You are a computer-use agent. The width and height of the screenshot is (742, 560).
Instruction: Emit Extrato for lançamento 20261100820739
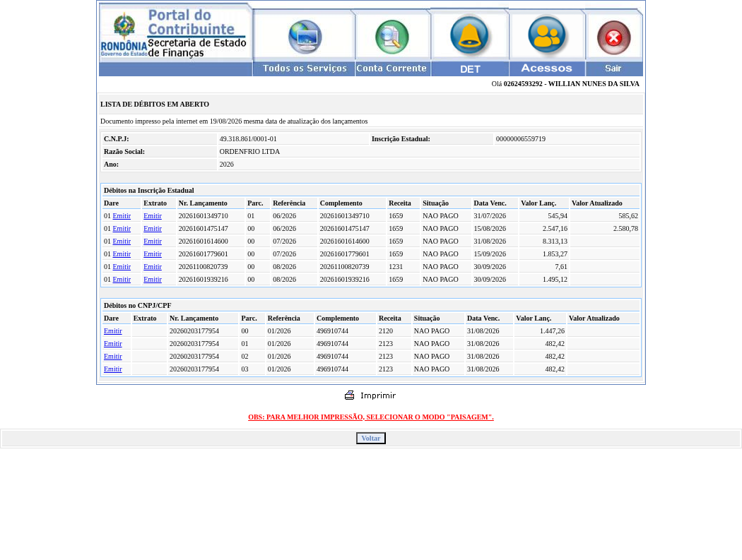153,267
